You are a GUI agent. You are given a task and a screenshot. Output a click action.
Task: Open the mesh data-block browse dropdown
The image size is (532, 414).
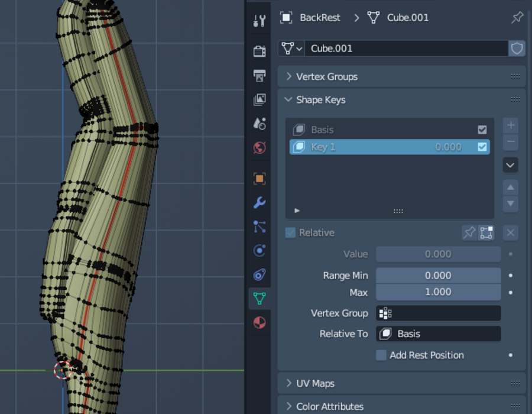pyautogui.click(x=291, y=48)
